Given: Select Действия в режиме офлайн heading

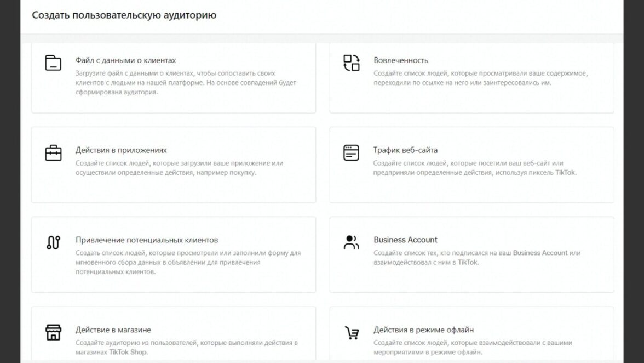Looking at the screenshot, I should tap(423, 330).
